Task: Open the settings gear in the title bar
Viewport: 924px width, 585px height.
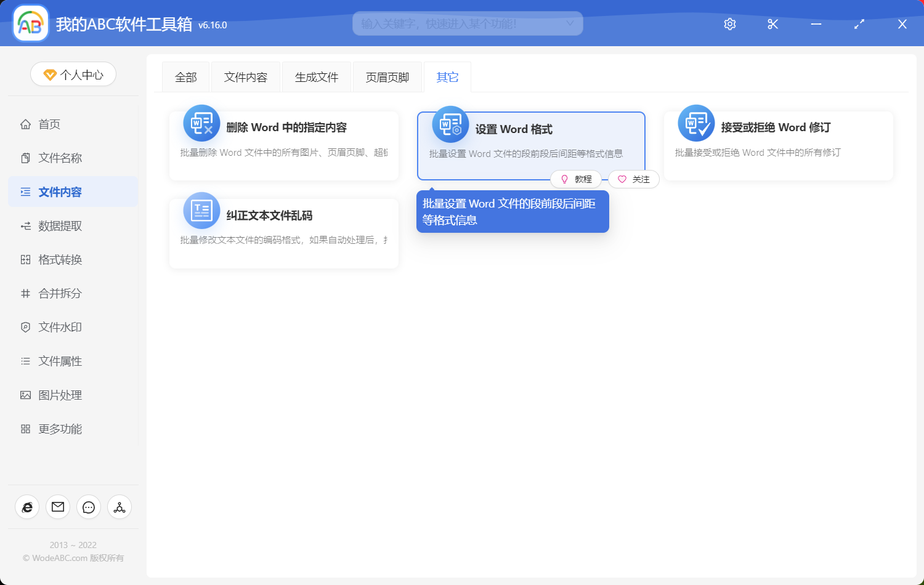Action: coord(729,24)
